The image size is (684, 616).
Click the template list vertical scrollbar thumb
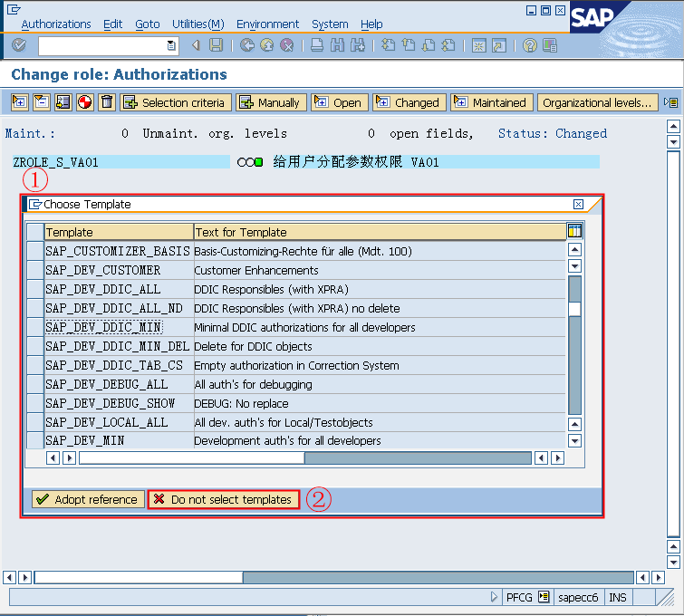(575, 308)
